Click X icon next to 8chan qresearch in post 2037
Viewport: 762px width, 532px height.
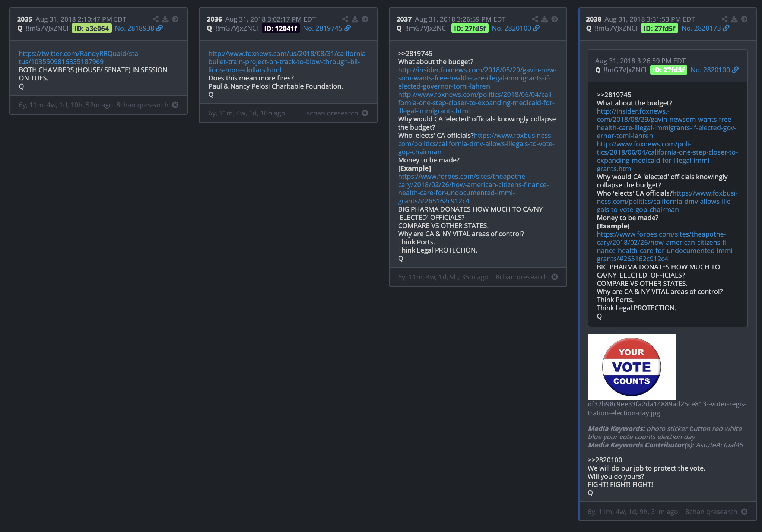point(555,277)
